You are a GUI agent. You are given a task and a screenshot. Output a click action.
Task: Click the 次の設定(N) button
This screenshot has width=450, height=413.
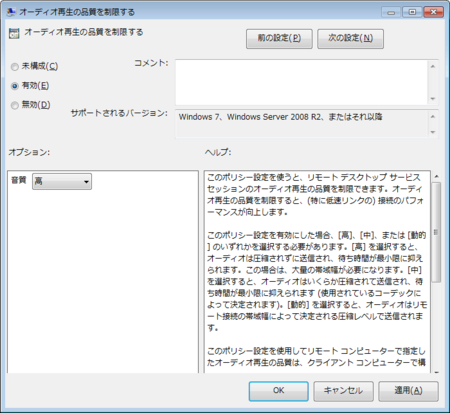[x=350, y=39]
